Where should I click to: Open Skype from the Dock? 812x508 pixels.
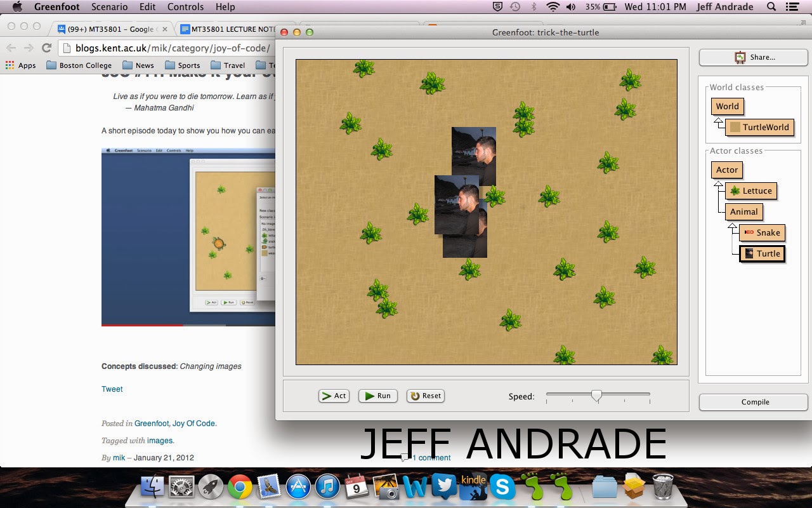(x=502, y=487)
